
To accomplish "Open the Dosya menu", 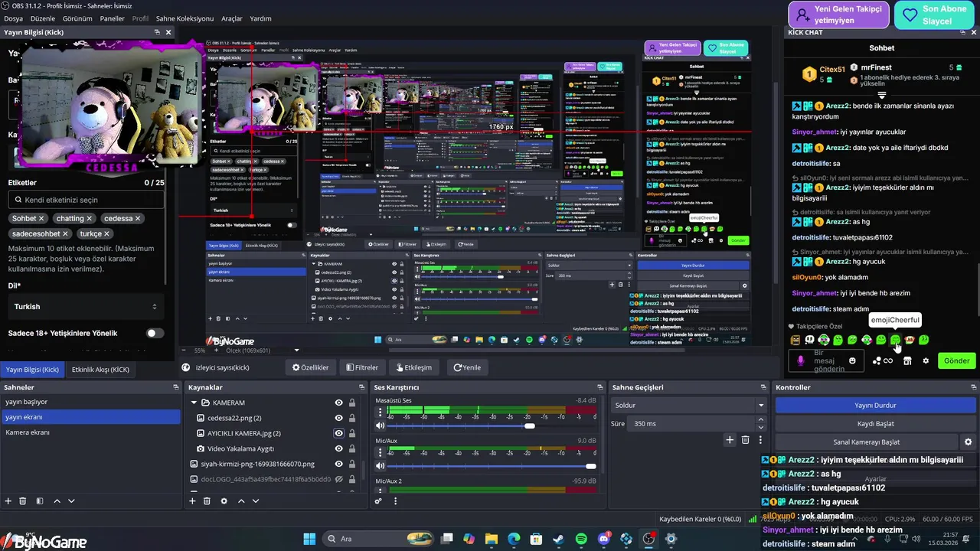I will coord(14,18).
